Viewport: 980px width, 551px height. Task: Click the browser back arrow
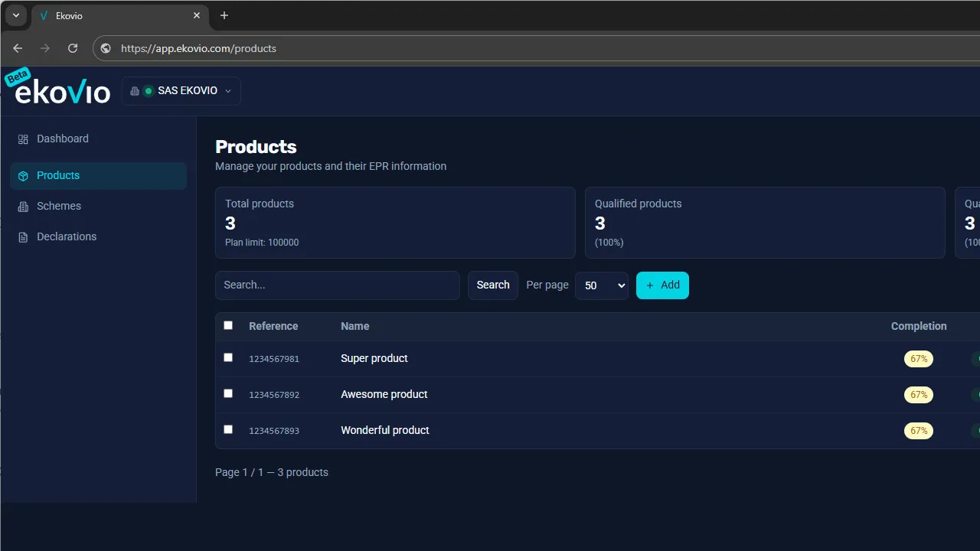point(18,48)
